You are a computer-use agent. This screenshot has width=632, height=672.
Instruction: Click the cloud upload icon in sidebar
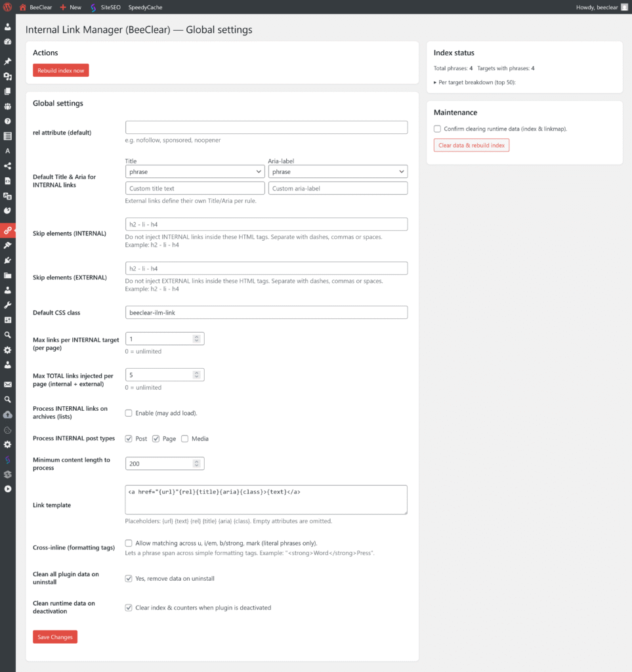pos(8,415)
